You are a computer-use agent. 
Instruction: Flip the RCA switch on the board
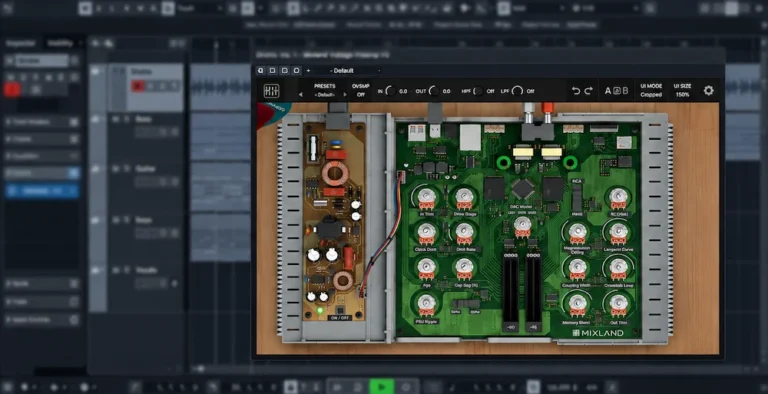[x=577, y=197]
